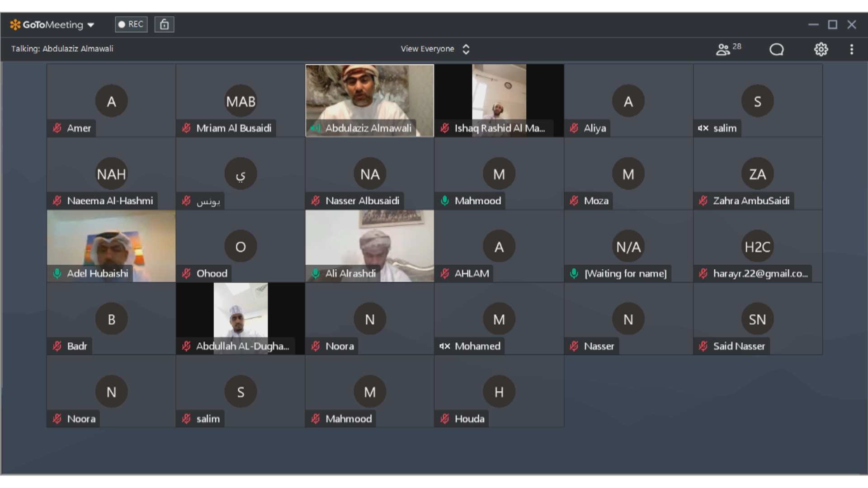
Task: Click Ohood's muted microphone icon
Action: point(186,273)
